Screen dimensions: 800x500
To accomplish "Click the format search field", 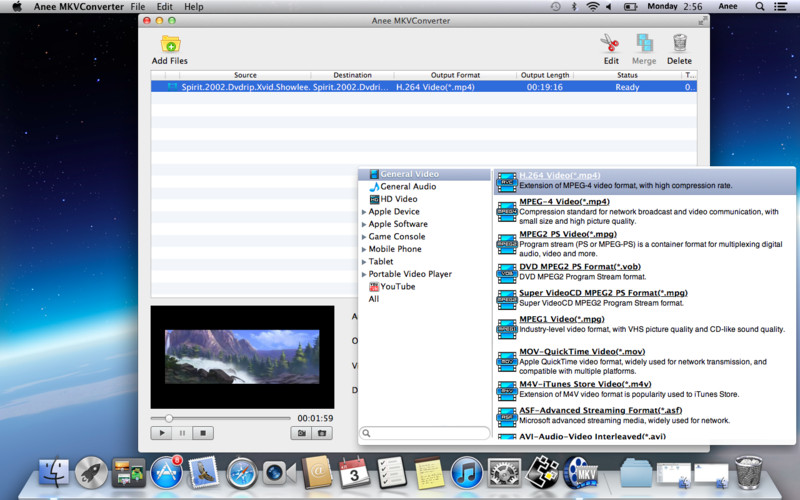I will [424, 433].
